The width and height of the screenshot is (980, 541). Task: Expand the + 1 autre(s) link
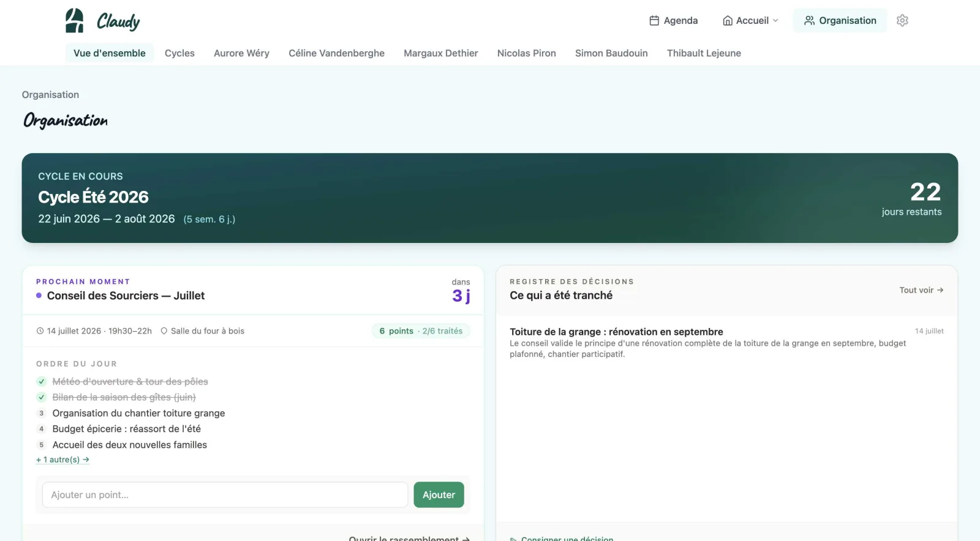coord(62,460)
